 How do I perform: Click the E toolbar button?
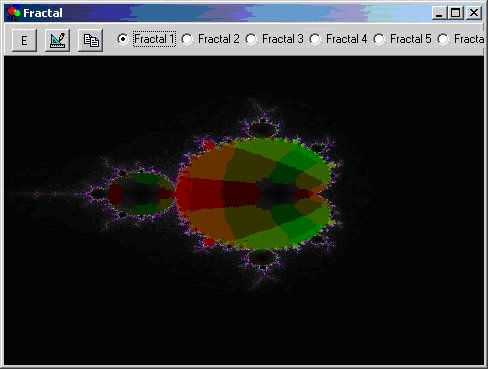point(24,40)
